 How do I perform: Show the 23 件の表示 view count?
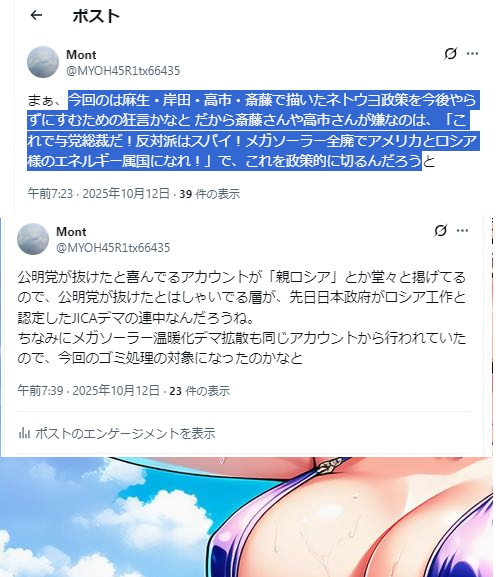click(200, 390)
